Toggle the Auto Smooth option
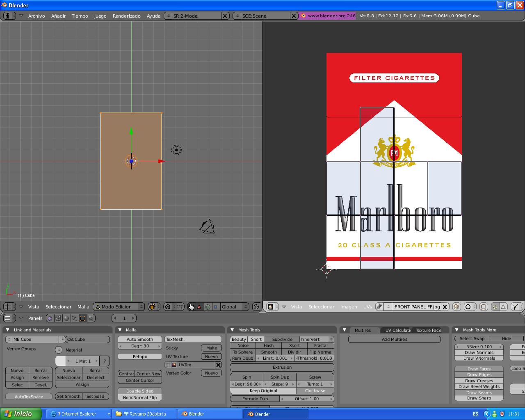 tap(140, 339)
